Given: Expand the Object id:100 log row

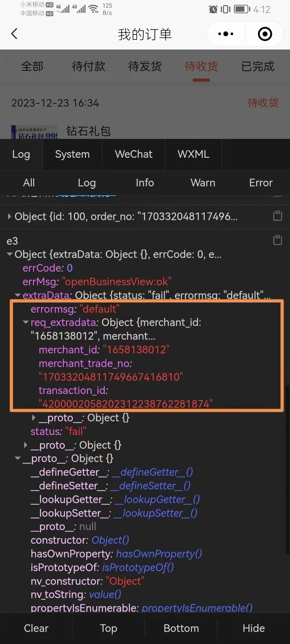Looking at the screenshot, I should 9,216.
